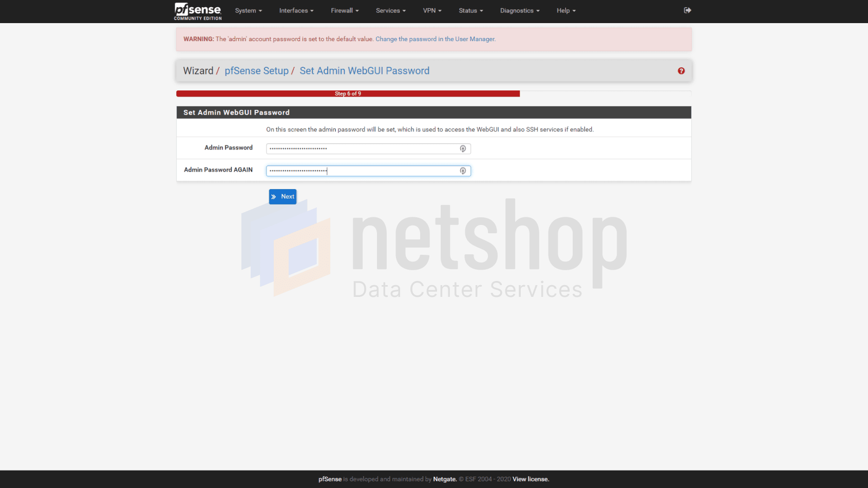Select the System menu item
The height and width of the screenshot is (488, 868).
click(248, 10)
